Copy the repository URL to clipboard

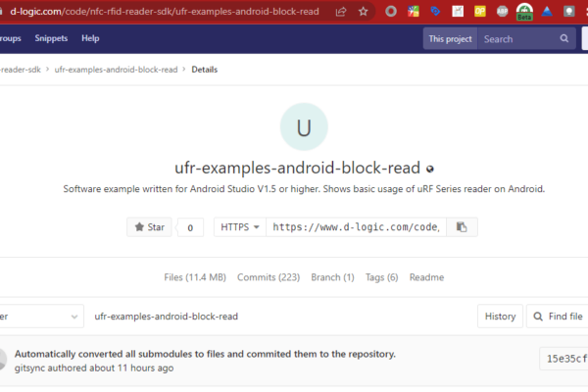pos(462,227)
